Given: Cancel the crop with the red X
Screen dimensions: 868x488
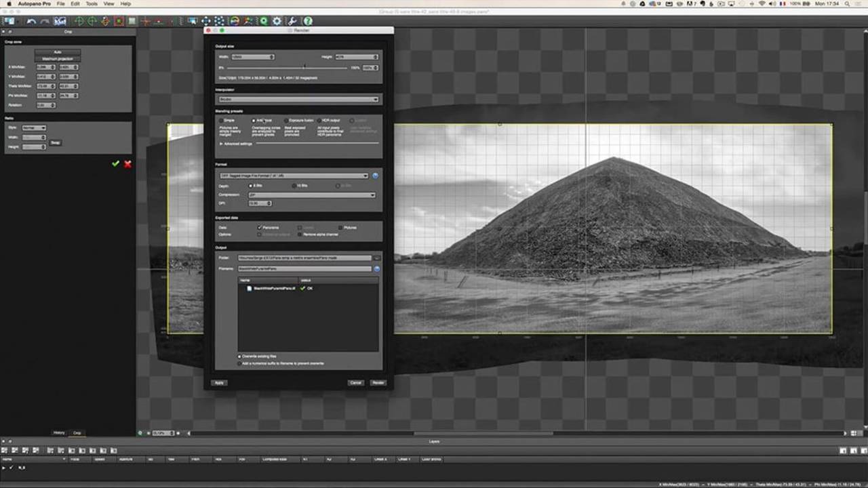Looking at the screenshot, I should (x=127, y=163).
